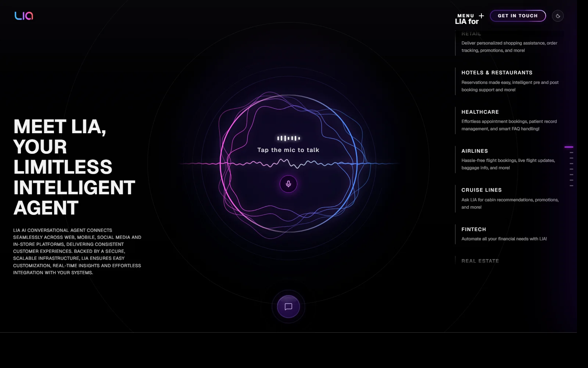588x368 pixels.
Task: Open the chat bubble button
Action: coord(288,307)
